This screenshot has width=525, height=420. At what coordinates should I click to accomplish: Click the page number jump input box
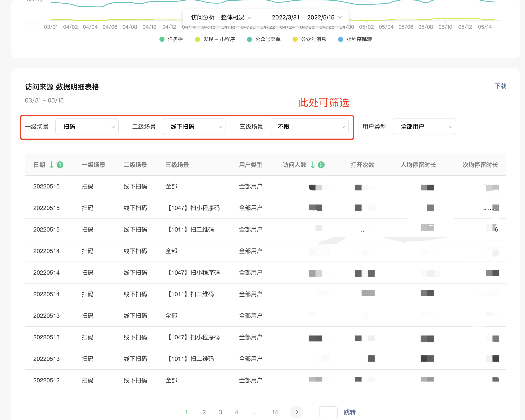click(x=328, y=412)
